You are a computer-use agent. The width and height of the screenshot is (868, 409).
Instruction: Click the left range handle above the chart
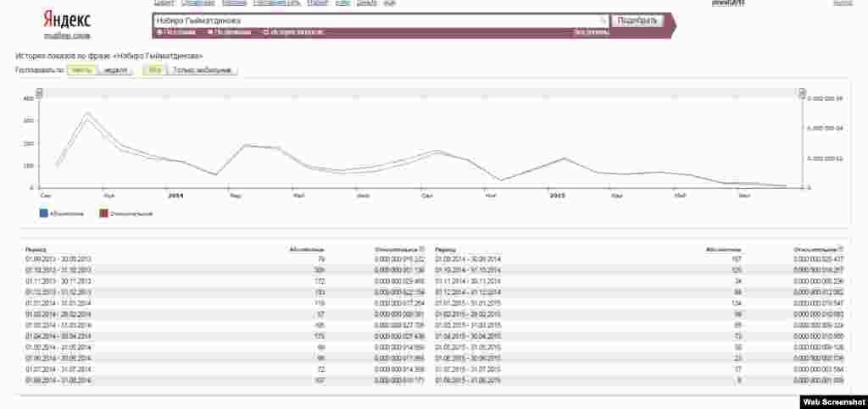point(39,92)
